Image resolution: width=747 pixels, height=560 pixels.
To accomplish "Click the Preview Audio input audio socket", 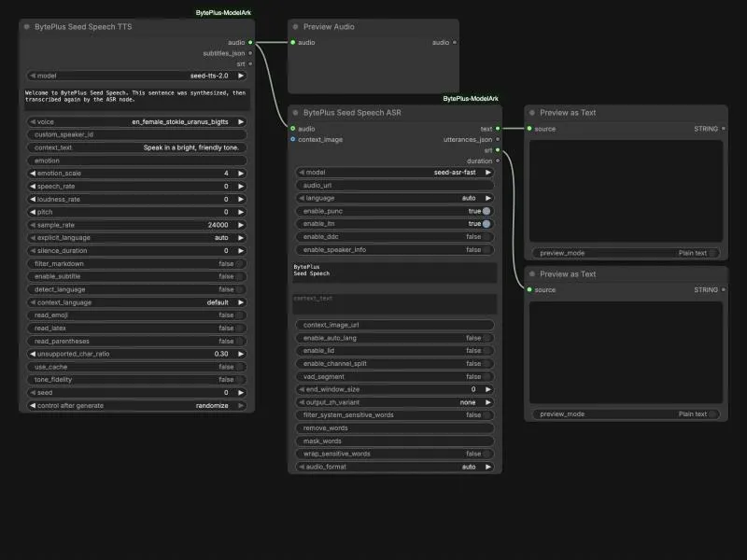I will (x=293, y=42).
